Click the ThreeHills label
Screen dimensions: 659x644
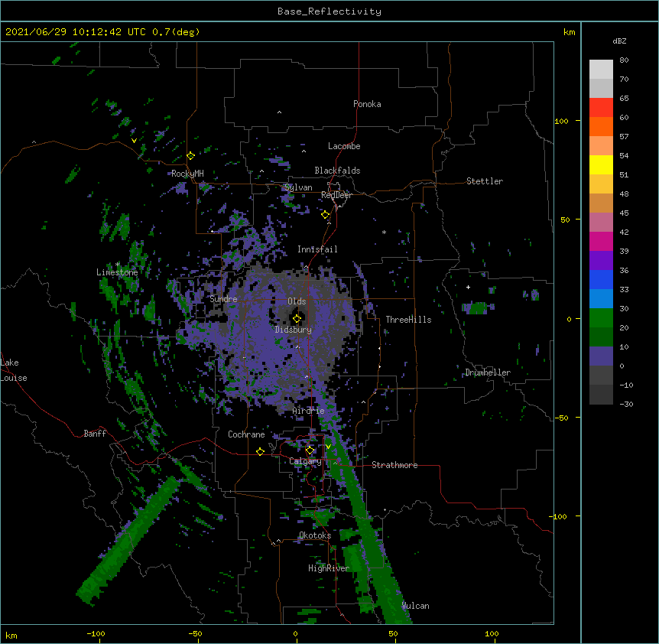[x=408, y=320]
